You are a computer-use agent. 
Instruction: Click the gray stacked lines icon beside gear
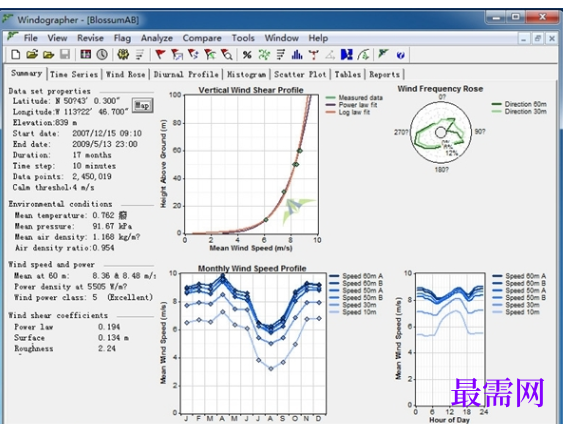coord(140,55)
